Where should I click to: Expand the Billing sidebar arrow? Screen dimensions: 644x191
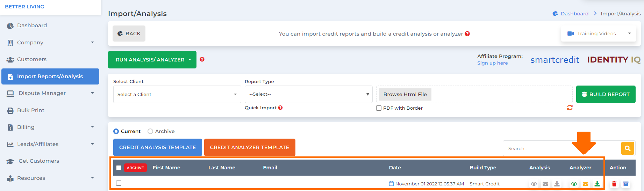click(x=92, y=127)
